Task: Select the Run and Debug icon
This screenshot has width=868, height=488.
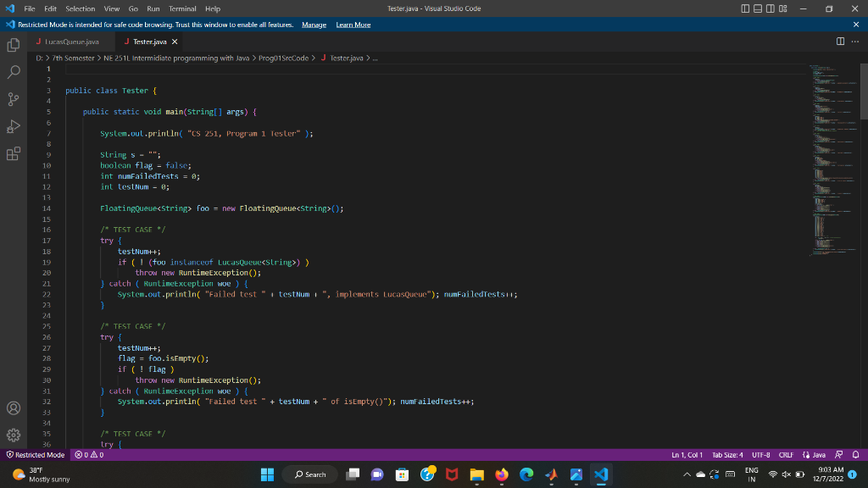Action: (14, 127)
